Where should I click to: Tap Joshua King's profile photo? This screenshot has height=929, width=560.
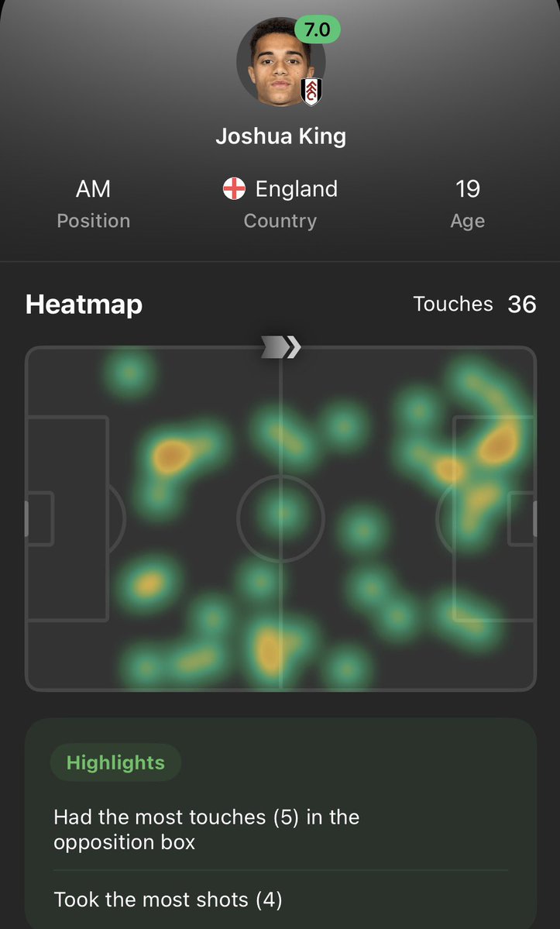pyautogui.click(x=280, y=62)
